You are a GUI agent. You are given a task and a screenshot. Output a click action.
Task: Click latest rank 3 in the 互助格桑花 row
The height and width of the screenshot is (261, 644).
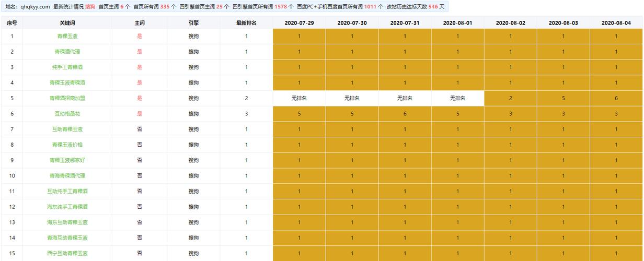pos(246,114)
